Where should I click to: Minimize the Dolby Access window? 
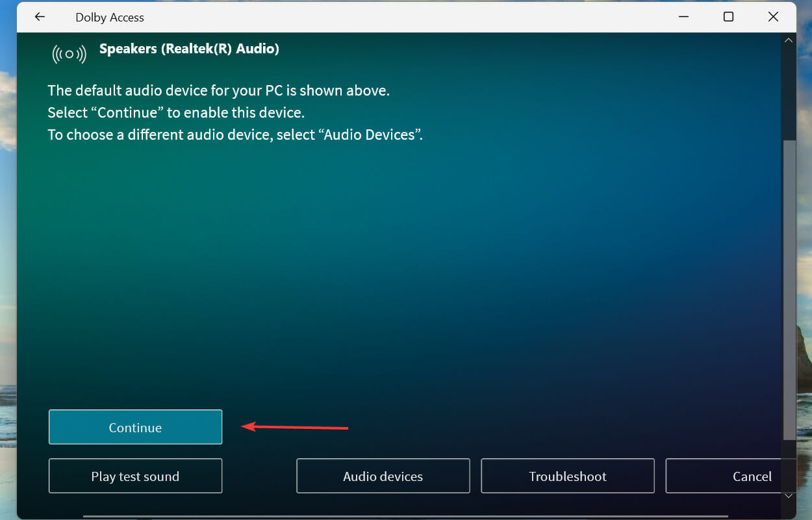[683, 17]
